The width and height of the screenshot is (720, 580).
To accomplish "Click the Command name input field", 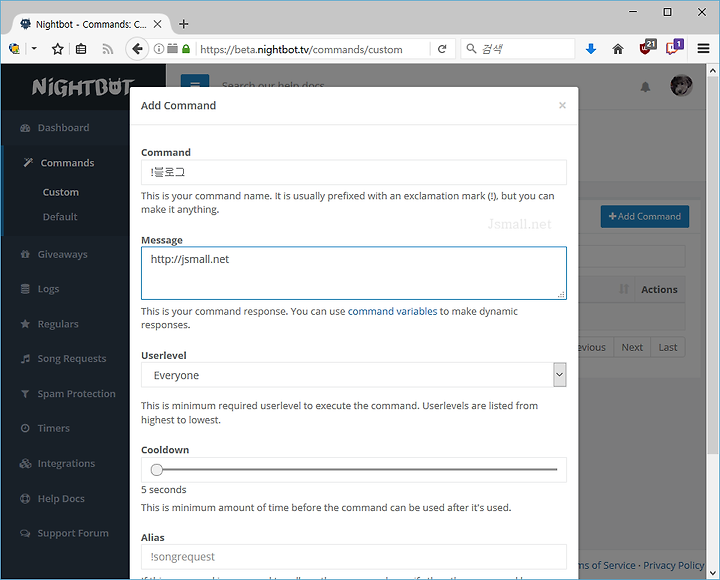I will pos(354,172).
